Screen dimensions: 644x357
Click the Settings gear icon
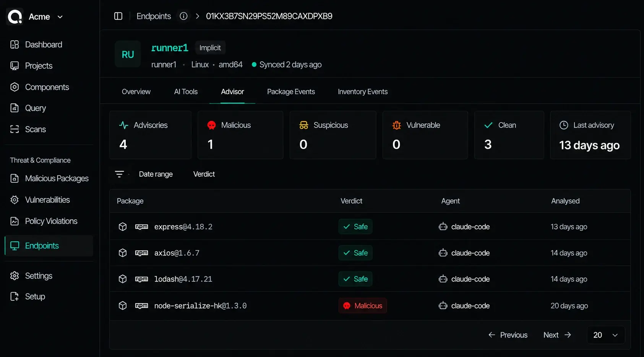15,276
